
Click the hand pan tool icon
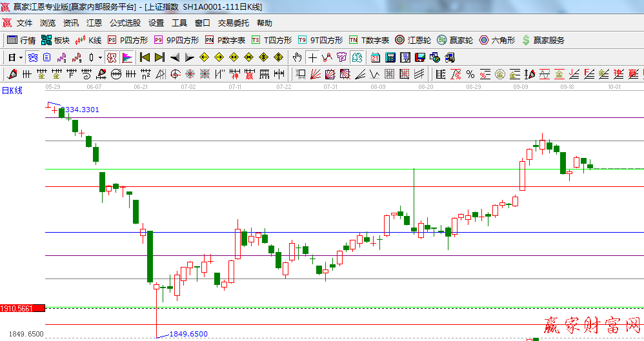coord(297,57)
